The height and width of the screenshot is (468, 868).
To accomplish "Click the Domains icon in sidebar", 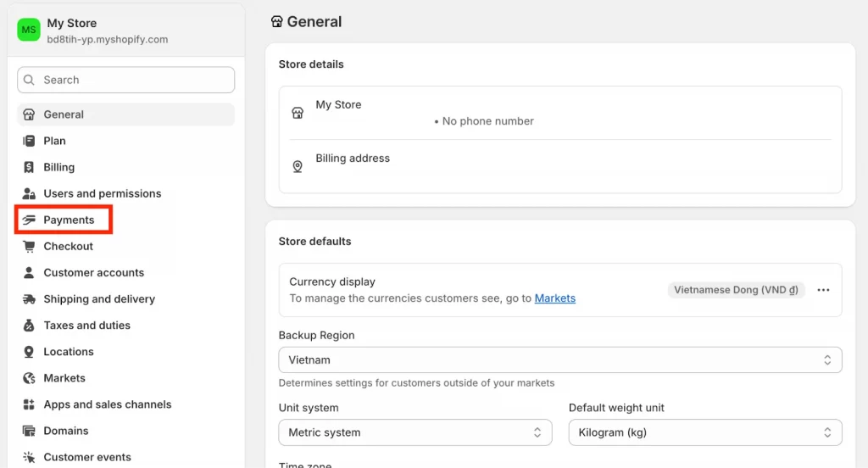I will [29, 431].
